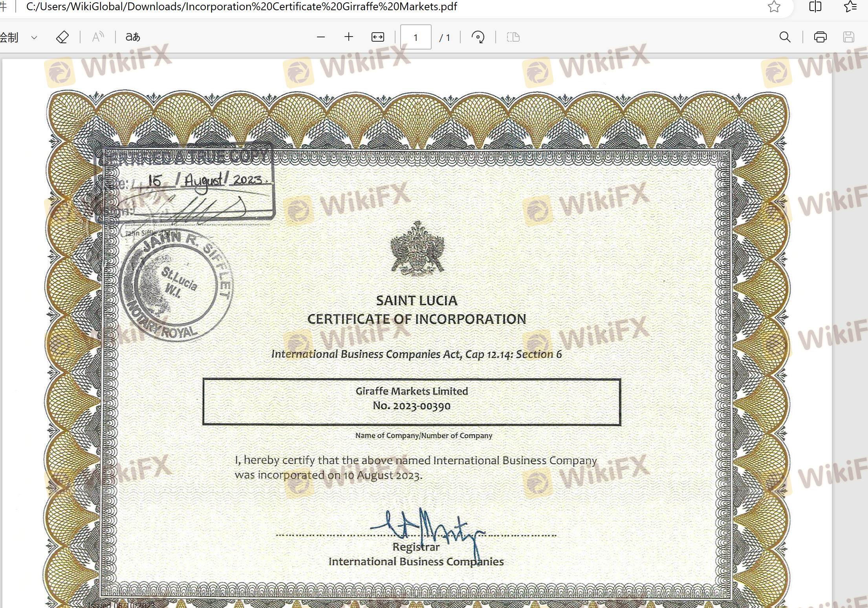Open the page view options icon

513,37
